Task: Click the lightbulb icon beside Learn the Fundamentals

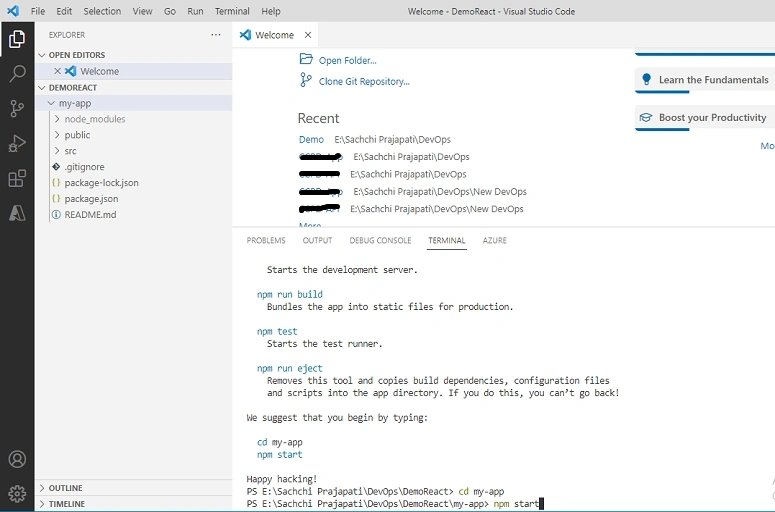Action: [x=646, y=79]
